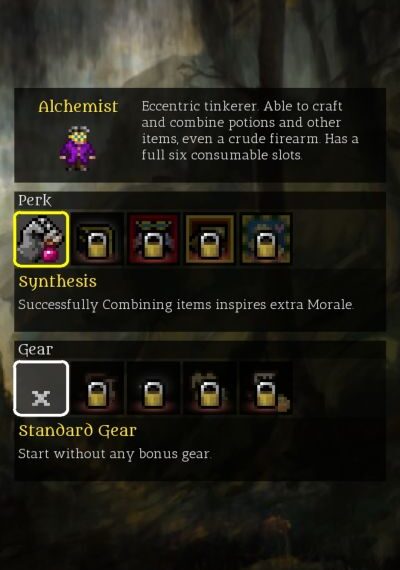Click the Gear section header
Image resolution: width=400 pixels, height=570 pixels.
(x=36, y=350)
